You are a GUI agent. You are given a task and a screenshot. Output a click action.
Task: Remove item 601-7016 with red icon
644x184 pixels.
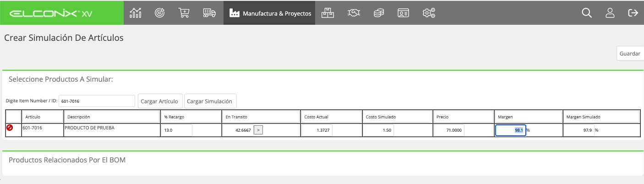[x=10, y=128]
